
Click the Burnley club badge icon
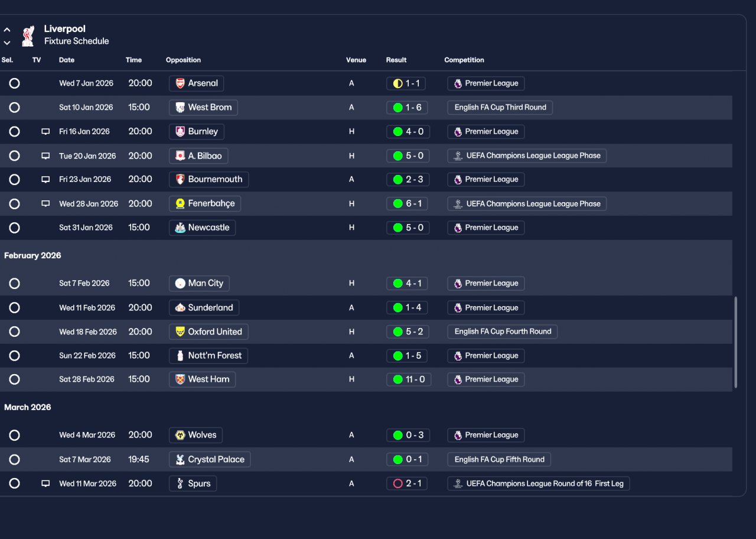[x=180, y=132]
